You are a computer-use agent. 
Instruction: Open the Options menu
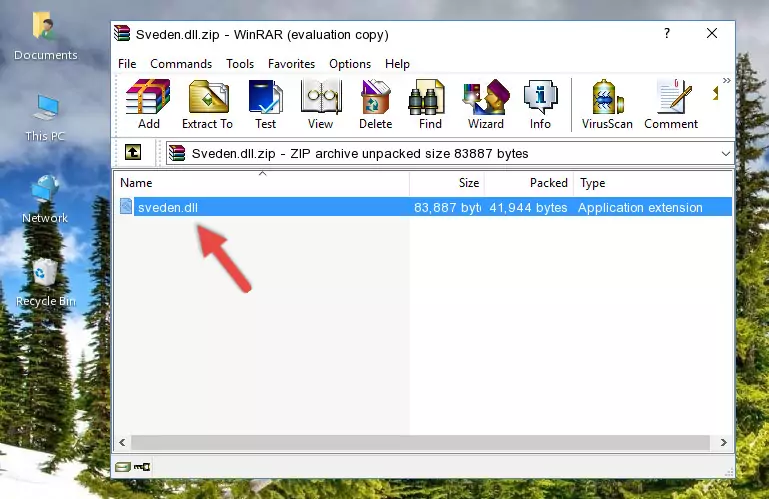(x=350, y=64)
